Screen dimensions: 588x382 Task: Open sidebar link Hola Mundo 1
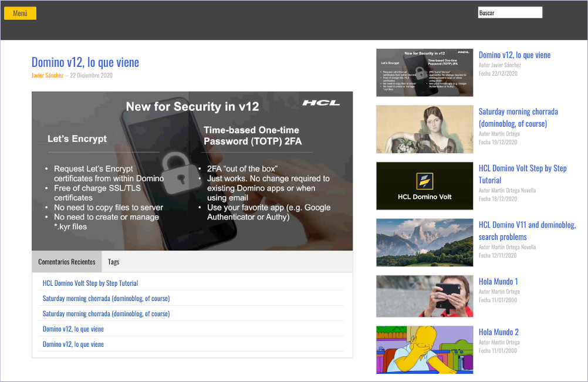coord(498,282)
